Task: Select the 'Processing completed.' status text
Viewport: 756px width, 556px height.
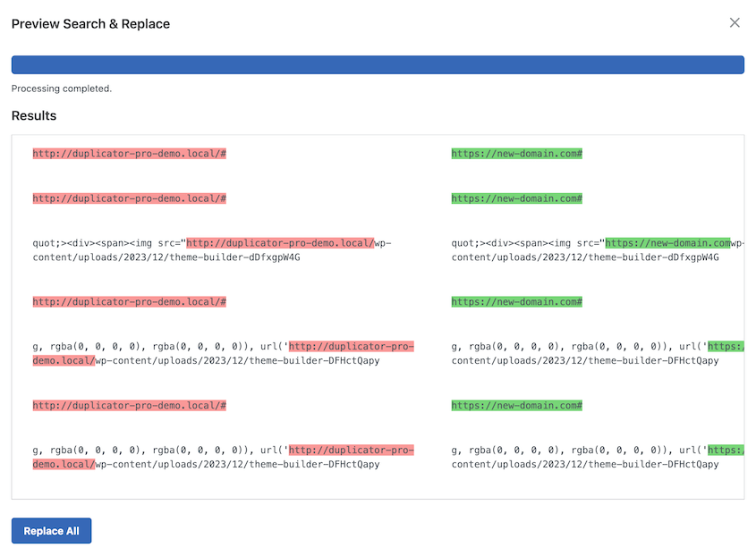Action: (61, 88)
